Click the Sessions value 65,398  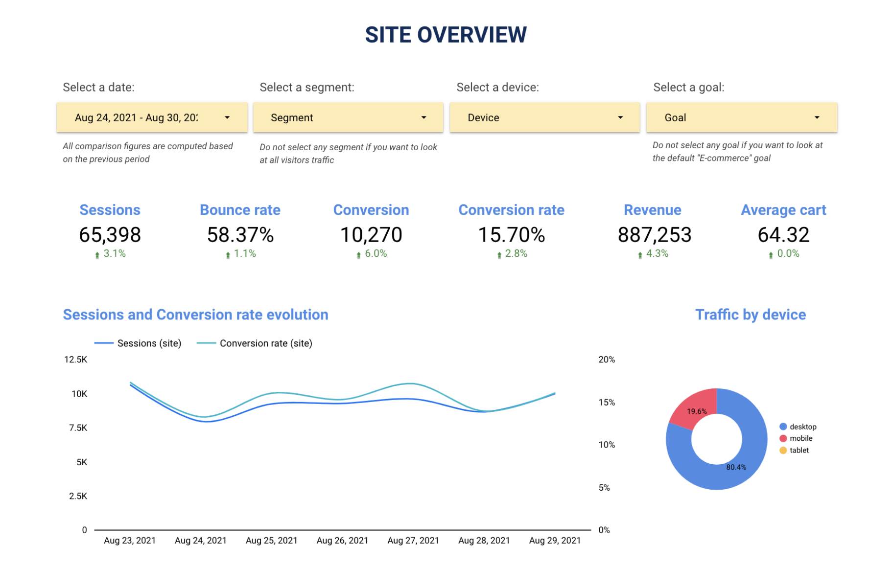pos(110,235)
